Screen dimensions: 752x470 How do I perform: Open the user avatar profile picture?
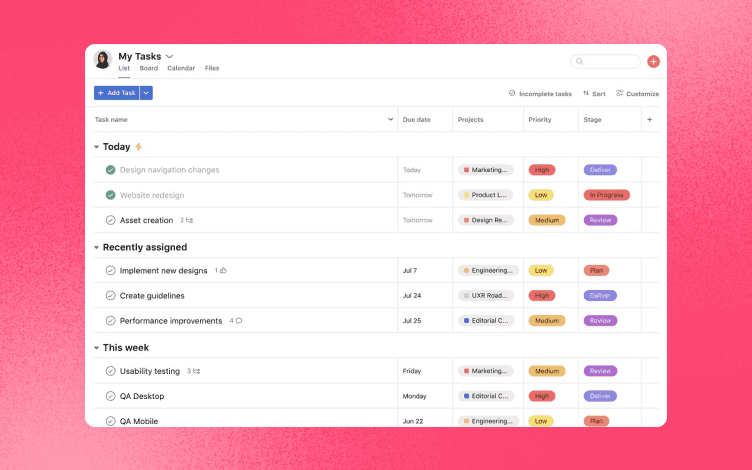tap(103, 59)
